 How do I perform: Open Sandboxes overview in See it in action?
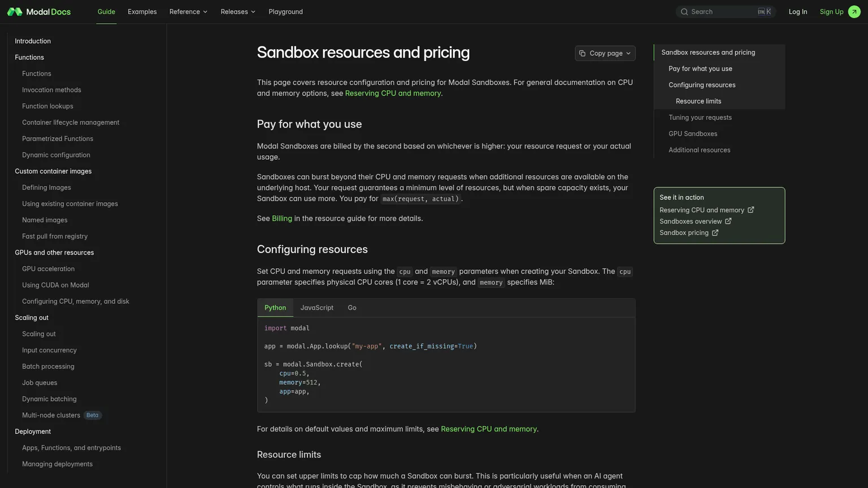coord(691,221)
